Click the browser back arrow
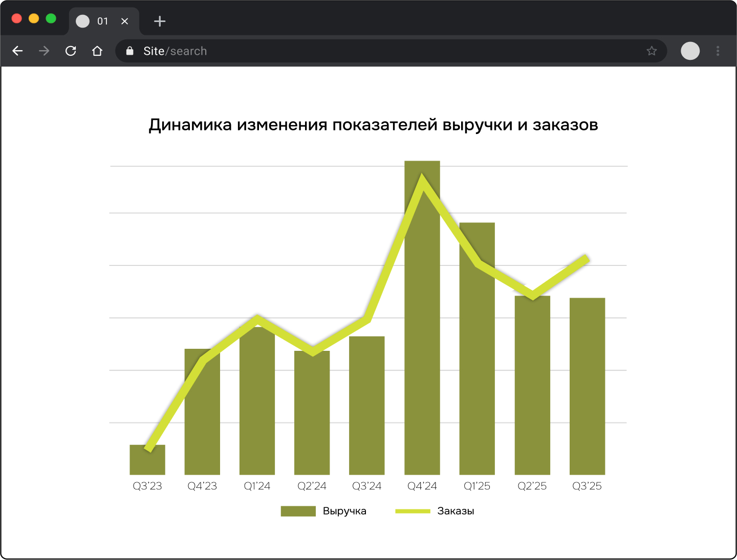737x560 pixels. [x=18, y=51]
